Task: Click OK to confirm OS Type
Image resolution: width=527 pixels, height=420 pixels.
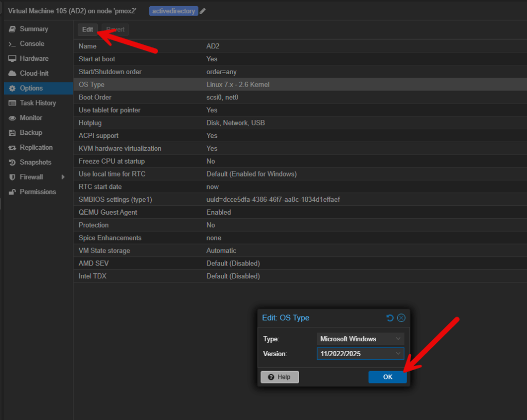Action: point(388,377)
